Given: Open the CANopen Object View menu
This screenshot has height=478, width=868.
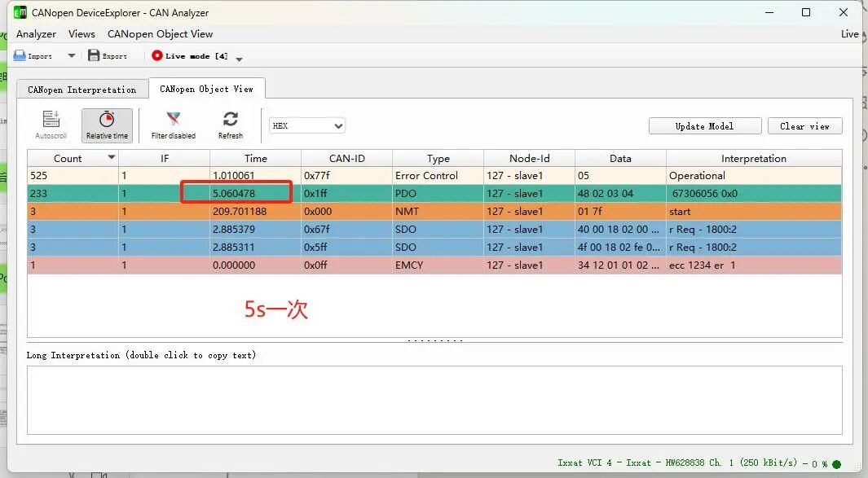Looking at the screenshot, I should tap(160, 33).
